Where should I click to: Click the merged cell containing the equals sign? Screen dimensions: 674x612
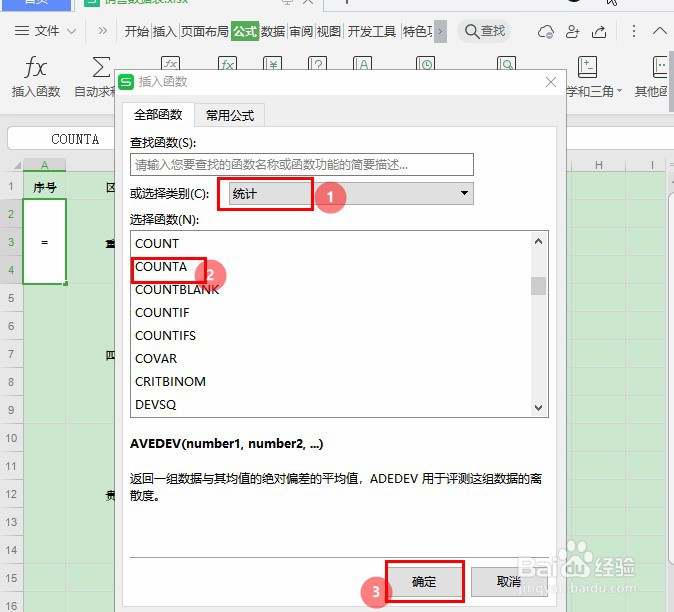tap(44, 242)
